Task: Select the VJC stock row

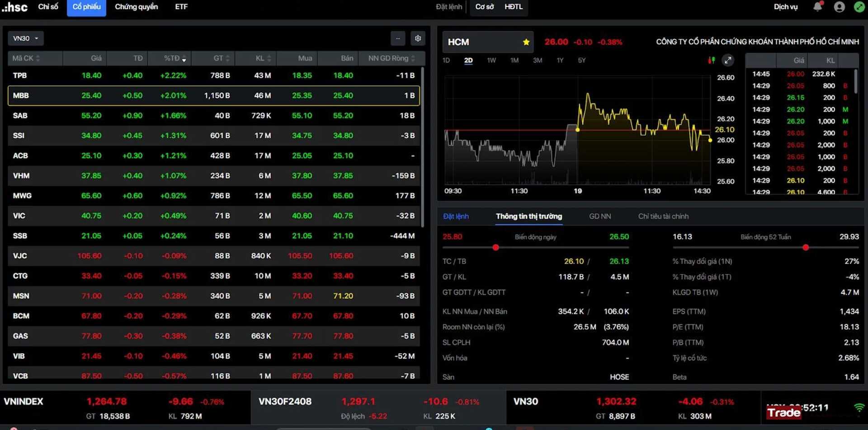Action: [214, 256]
